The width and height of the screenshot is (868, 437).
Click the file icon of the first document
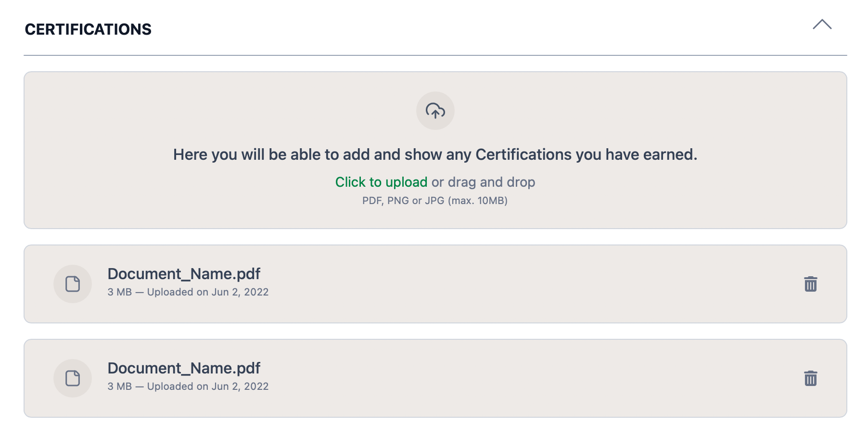73,284
